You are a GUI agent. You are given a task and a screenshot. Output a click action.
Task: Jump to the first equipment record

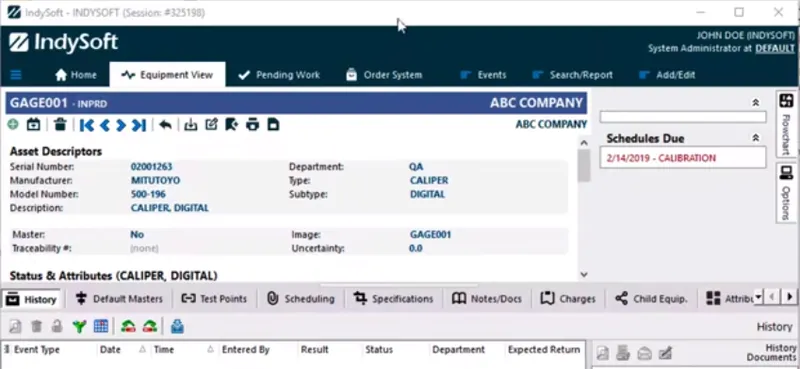(x=87, y=125)
